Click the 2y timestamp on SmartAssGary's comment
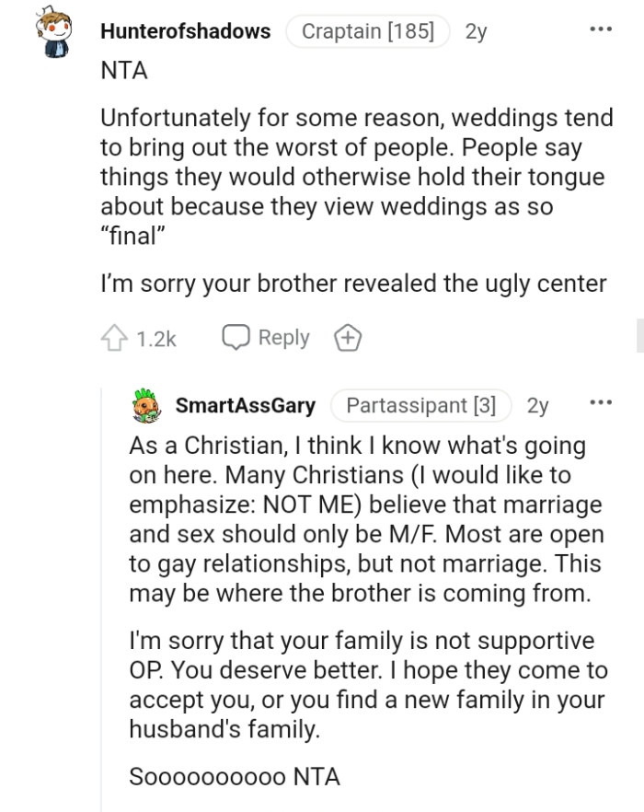The width and height of the screenshot is (644, 812). (x=537, y=405)
